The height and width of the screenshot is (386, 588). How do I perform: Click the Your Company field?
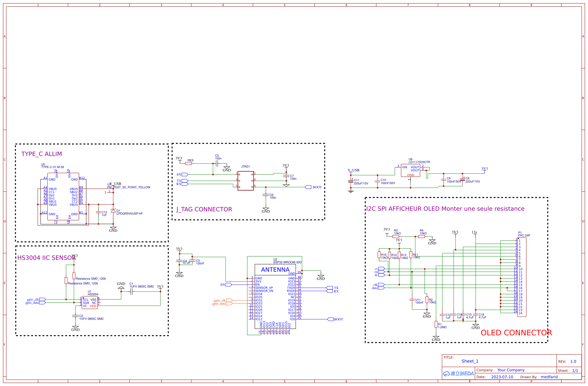point(511,370)
